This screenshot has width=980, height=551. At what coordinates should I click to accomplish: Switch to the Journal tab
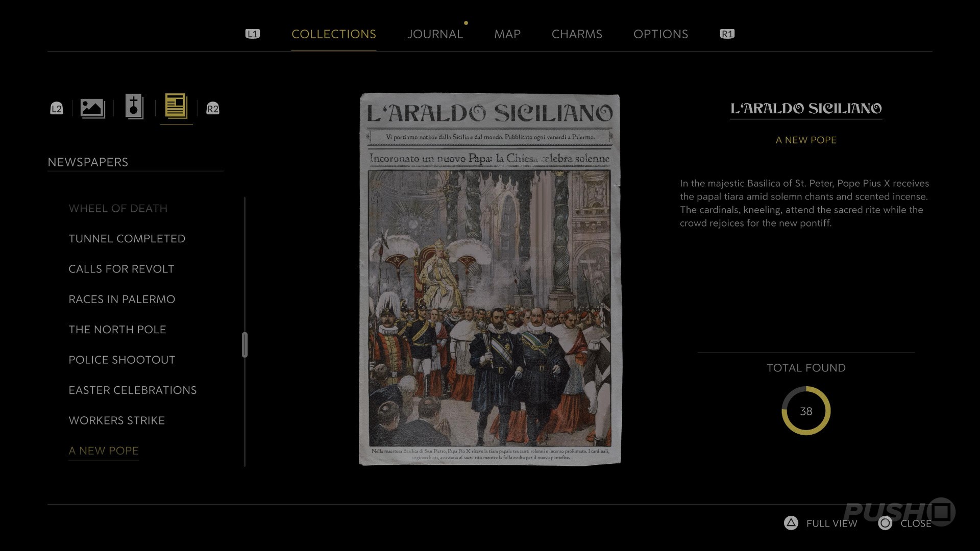(435, 34)
